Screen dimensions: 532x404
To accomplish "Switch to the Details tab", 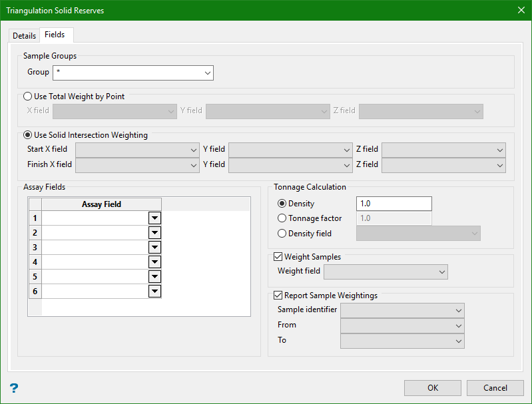I will click(x=24, y=36).
